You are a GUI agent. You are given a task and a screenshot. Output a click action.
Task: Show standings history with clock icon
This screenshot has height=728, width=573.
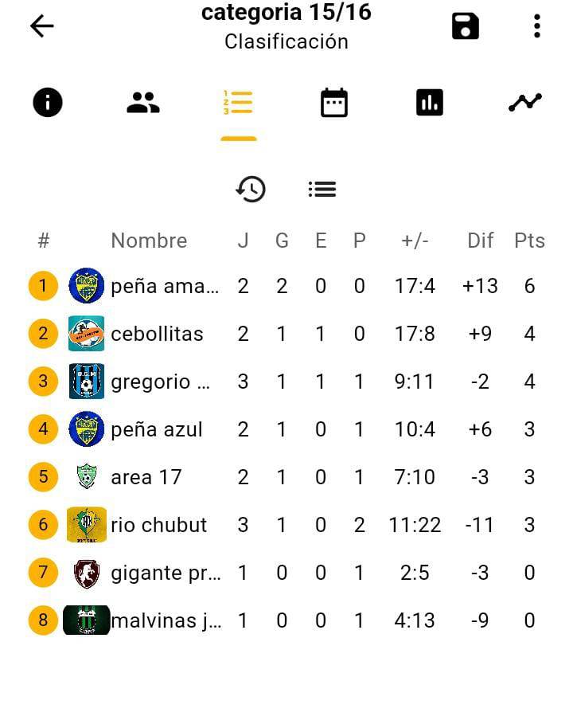tap(251, 189)
